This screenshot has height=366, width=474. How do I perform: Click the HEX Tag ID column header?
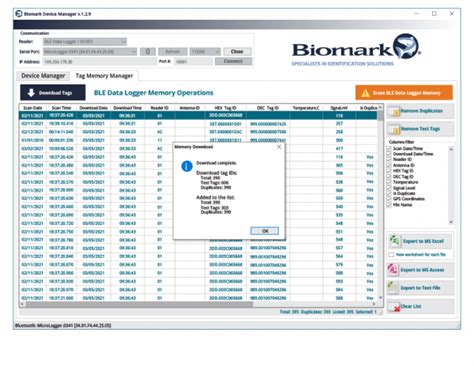point(225,108)
